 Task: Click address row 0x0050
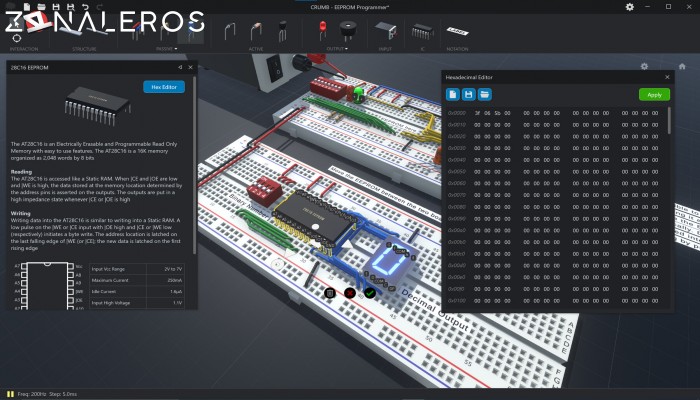click(457, 172)
